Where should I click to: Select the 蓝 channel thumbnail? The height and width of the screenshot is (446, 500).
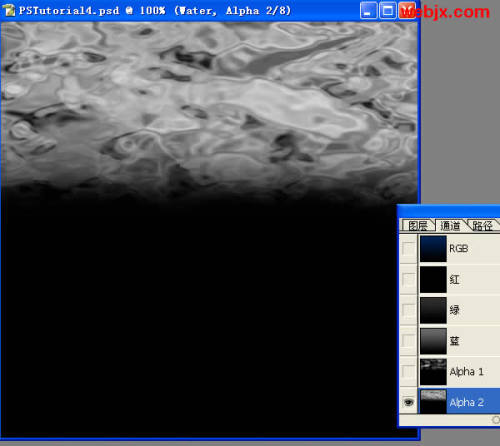(433, 341)
